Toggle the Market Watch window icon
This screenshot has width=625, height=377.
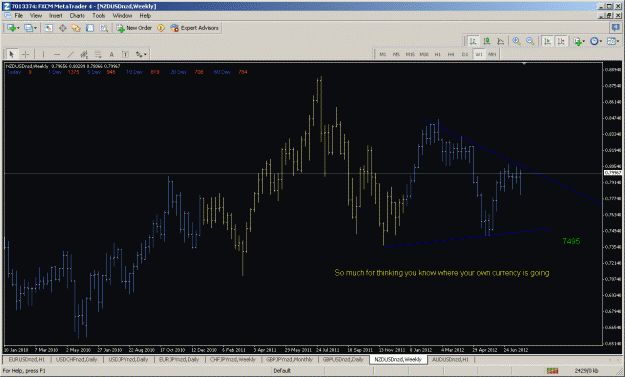tap(49, 28)
